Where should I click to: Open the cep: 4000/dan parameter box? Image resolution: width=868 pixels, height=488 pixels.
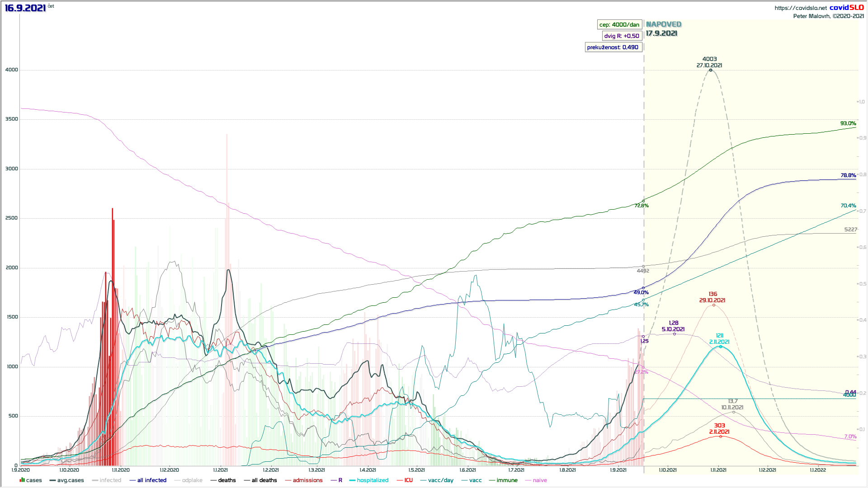[619, 25]
